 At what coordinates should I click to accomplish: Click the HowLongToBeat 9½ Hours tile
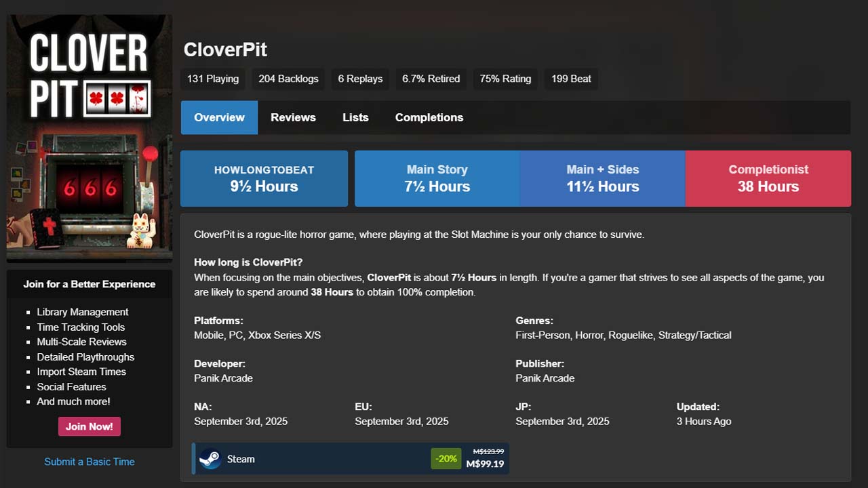[x=264, y=178]
